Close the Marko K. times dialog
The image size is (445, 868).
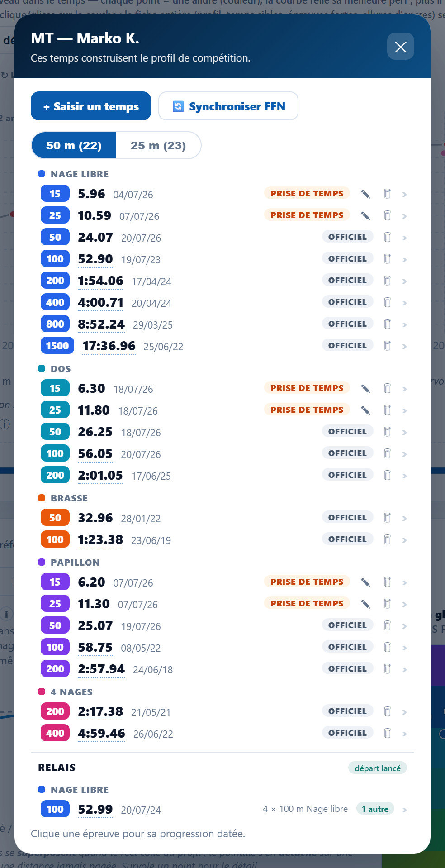coord(401,47)
